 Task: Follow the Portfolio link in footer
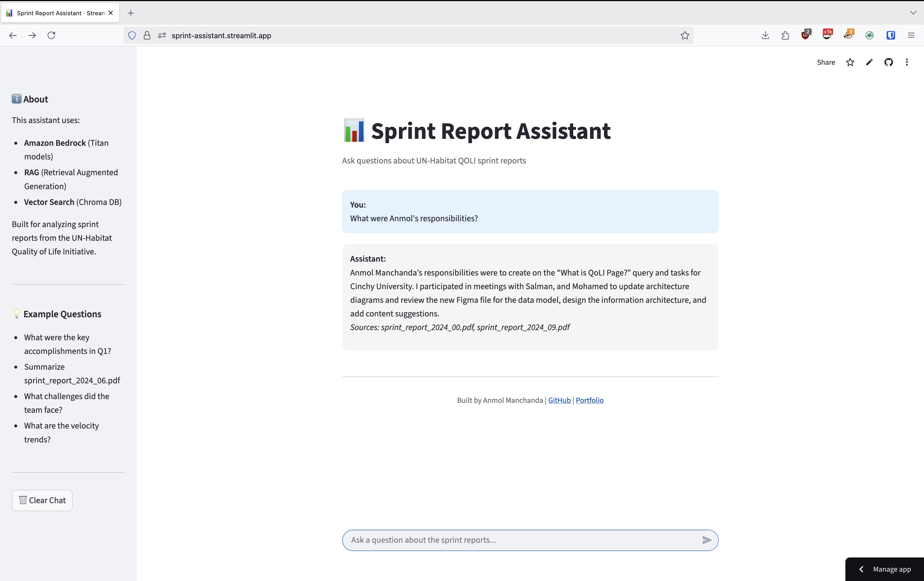[x=589, y=400]
